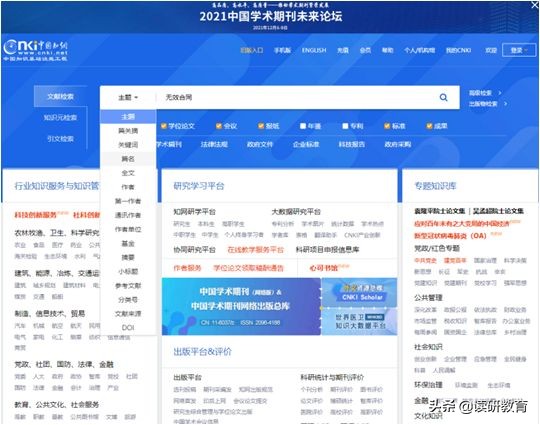Open 科研项目申报信息库 link

click(x=328, y=250)
